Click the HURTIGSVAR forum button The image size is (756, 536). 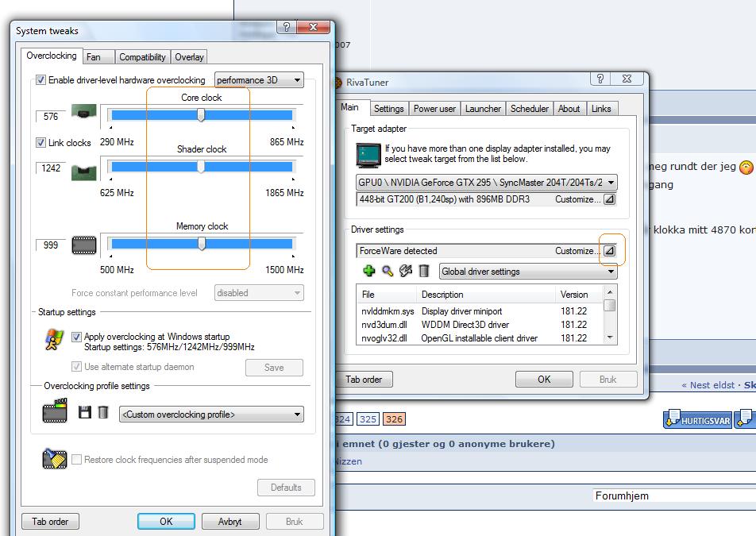[698, 419]
